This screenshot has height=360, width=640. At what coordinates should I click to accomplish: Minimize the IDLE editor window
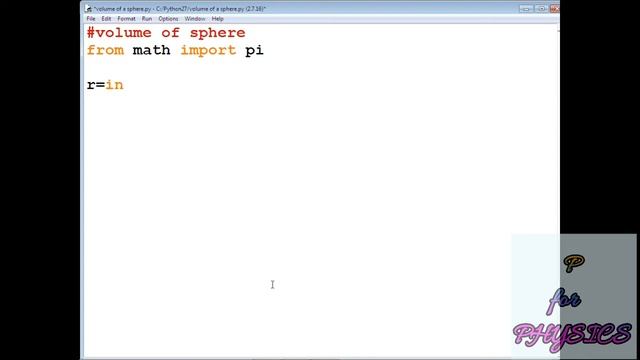pyautogui.click(x=526, y=9)
